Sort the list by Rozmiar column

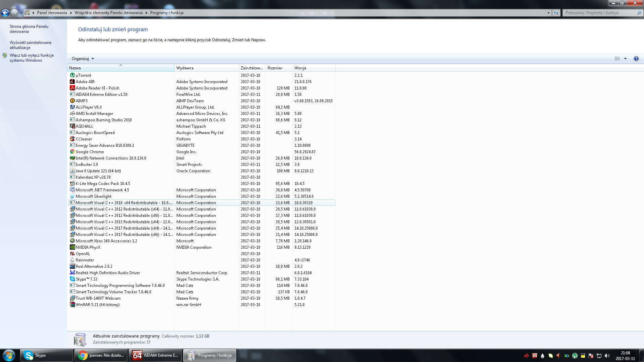click(x=279, y=68)
